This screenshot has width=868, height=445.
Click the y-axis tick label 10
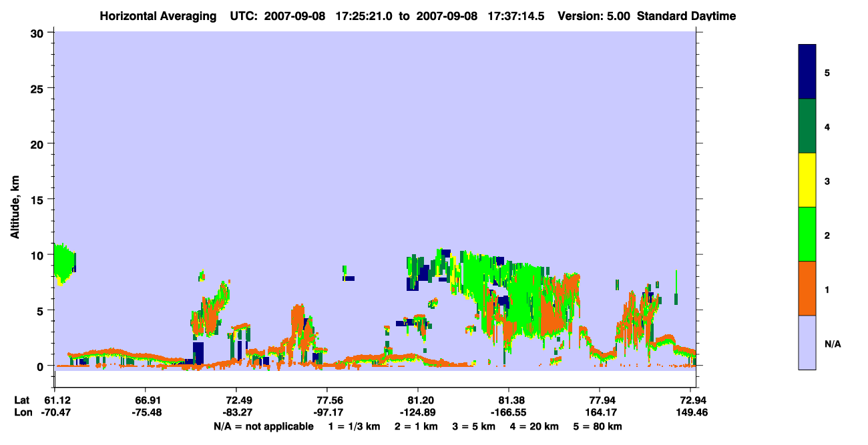(39, 255)
